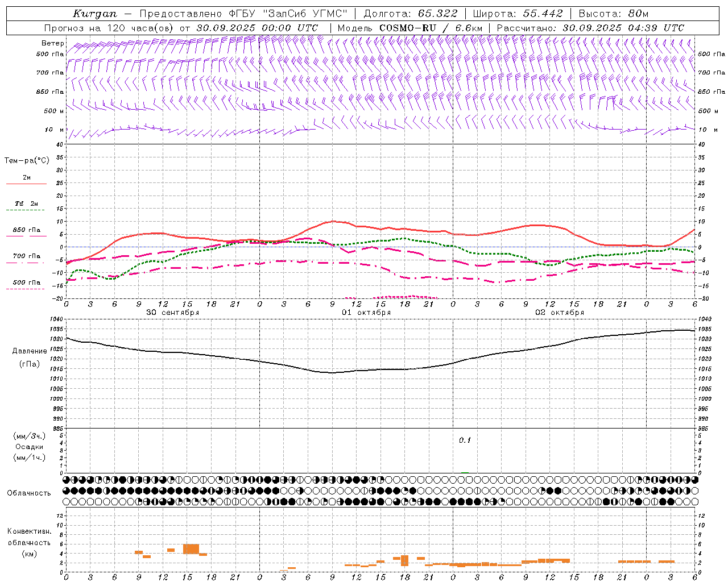This screenshot has height=582, width=728.
Task: Select the "850 гПа" entry in temperature legend
Action: (x=27, y=230)
